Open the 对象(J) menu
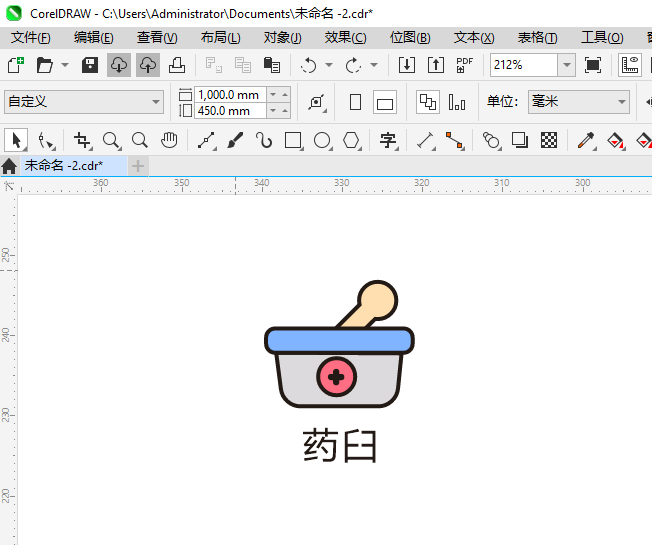 (283, 38)
